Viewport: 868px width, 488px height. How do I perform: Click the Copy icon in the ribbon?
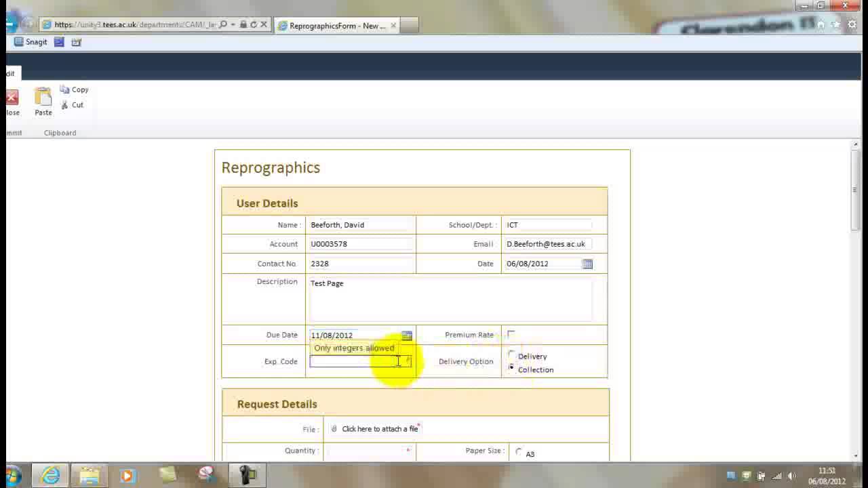pos(64,89)
